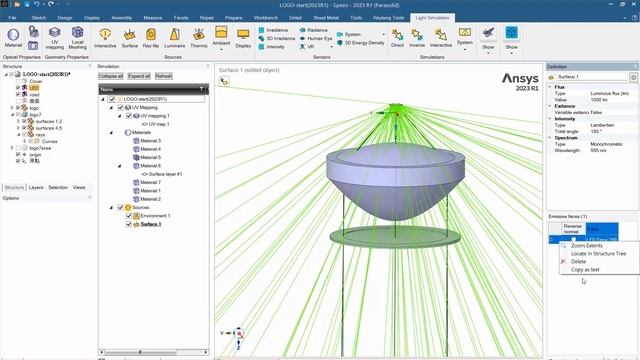
Task: Collapse the logo7 node
Action: pyautogui.click(x=12, y=115)
